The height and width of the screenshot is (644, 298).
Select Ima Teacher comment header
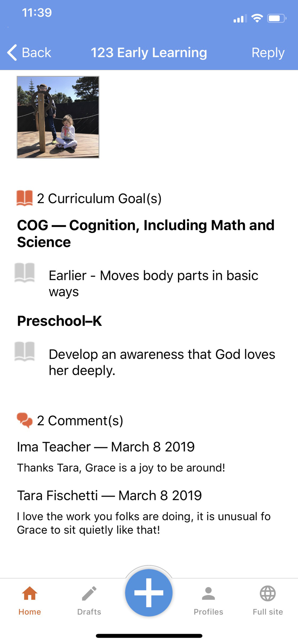tap(106, 447)
